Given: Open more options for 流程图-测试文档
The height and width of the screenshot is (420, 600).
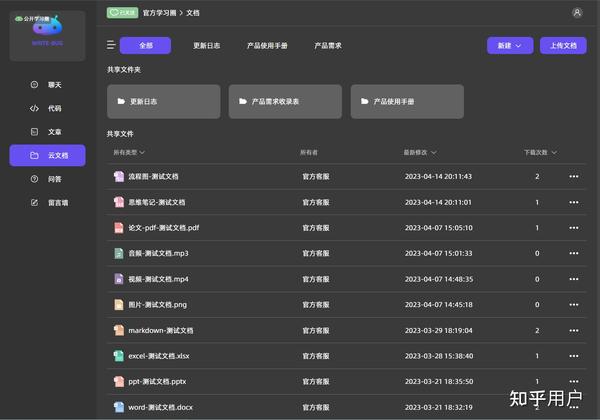Looking at the screenshot, I should pyautogui.click(x=574, y=176).
